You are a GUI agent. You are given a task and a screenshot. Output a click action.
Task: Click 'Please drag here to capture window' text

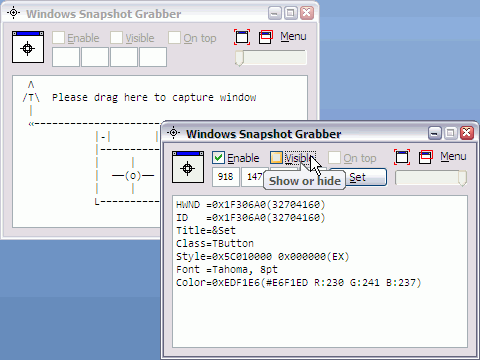pyautogui.click(x=154, y=97)
